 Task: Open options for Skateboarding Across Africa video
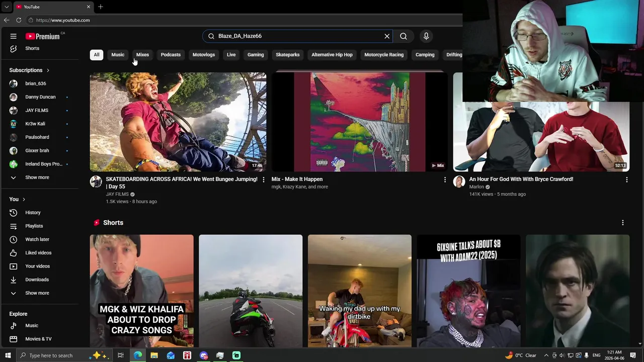pyautogui.click(x=263, y=179)
